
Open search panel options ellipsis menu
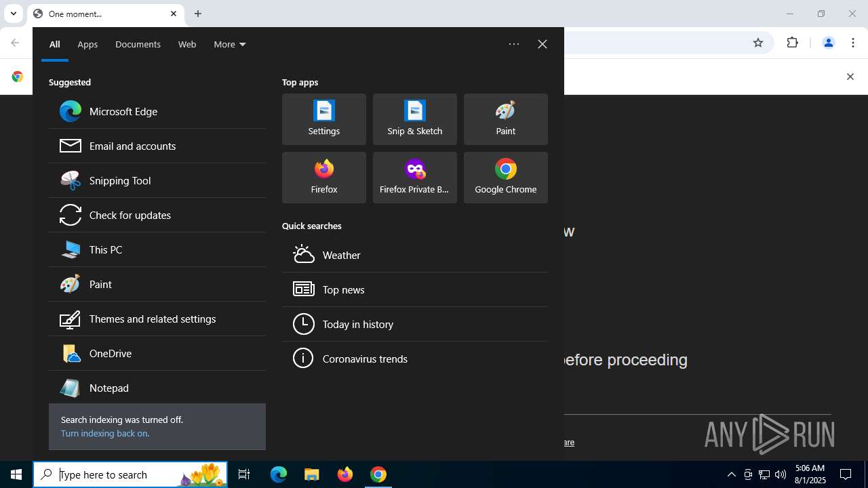coord(514,44)
